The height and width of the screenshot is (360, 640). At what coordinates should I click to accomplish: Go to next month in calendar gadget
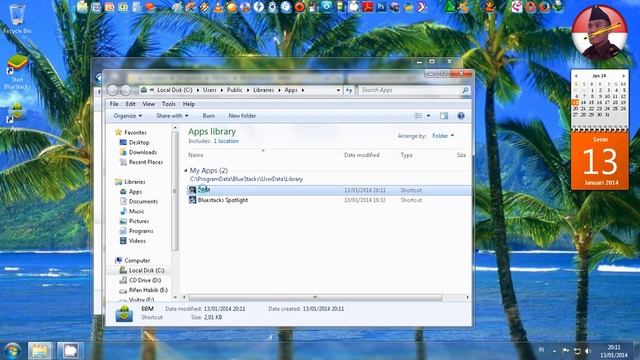click(x=623, y=76)
